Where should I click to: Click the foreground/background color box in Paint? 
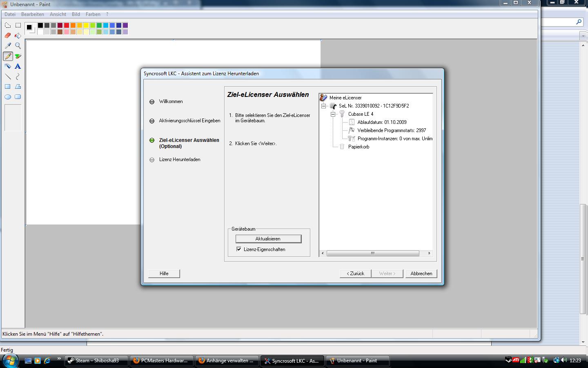[x=31, y=29]
